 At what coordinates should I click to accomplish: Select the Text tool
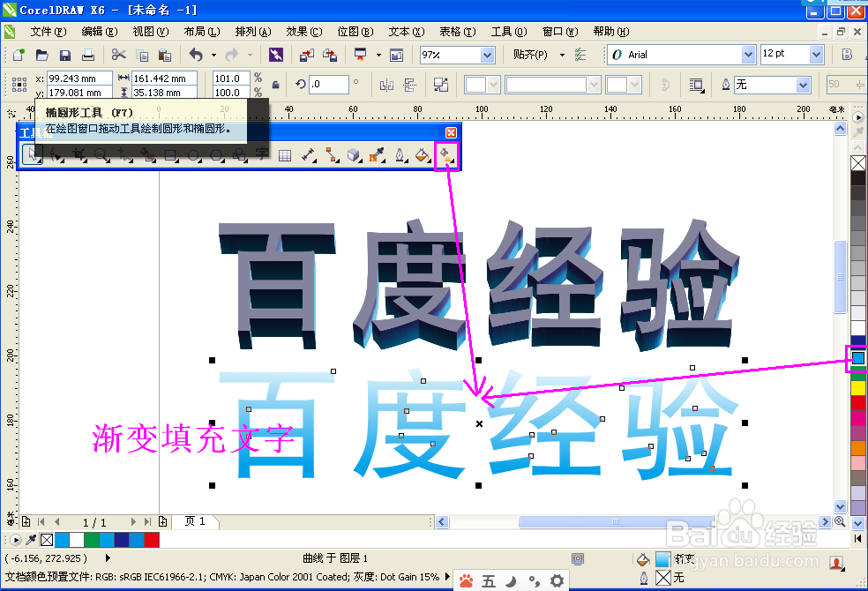tap(260, 154)
